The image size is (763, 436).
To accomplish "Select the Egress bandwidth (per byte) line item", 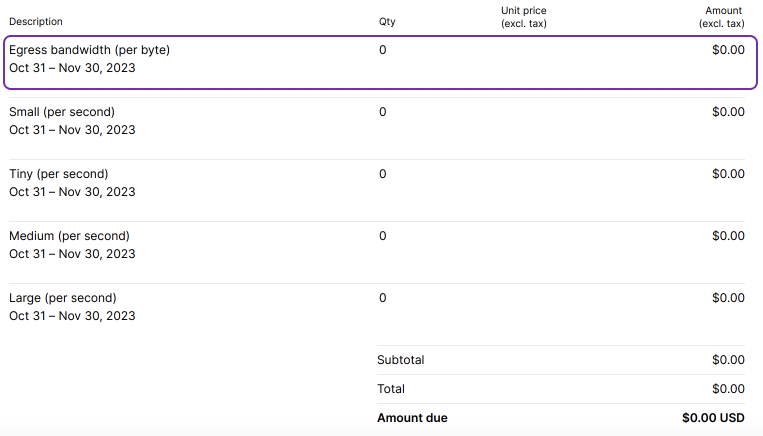I will pyautogui.click(x=89, y=50).
